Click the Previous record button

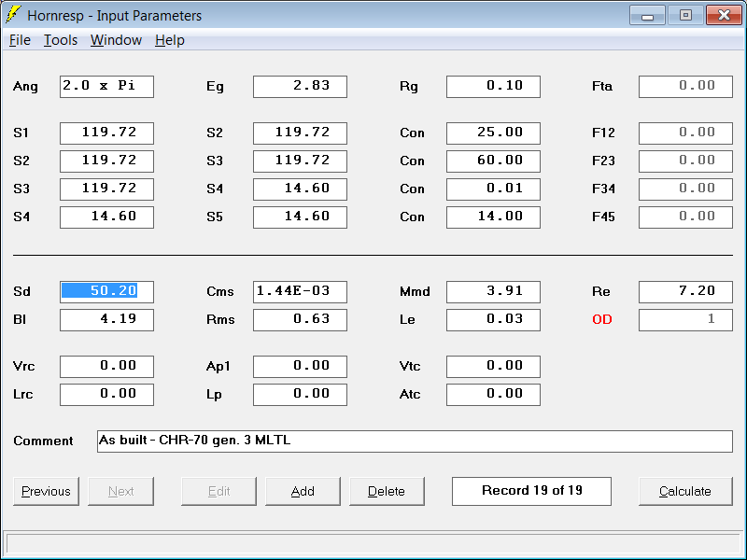(x=46, y=491)
